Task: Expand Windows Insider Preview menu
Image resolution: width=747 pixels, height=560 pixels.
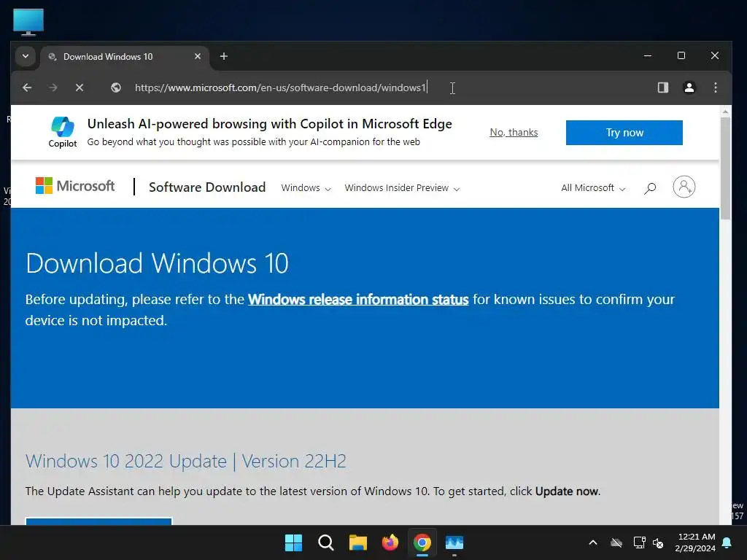Action: click(402, 187)
